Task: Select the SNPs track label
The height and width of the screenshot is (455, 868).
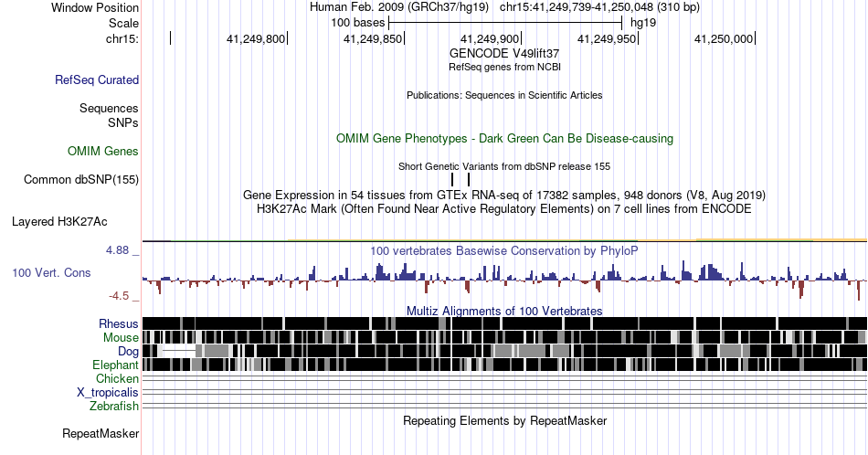Action: 123,122
